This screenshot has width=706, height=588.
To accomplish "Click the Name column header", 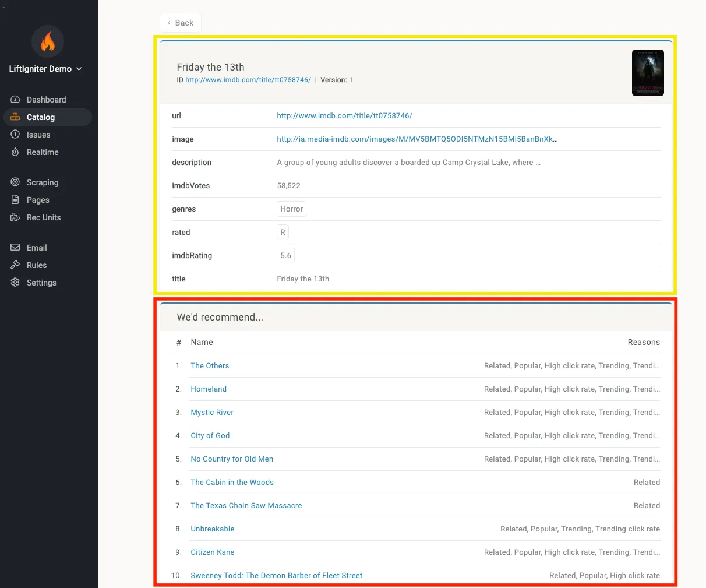I will pyautogui.click(x=202, y=343).
